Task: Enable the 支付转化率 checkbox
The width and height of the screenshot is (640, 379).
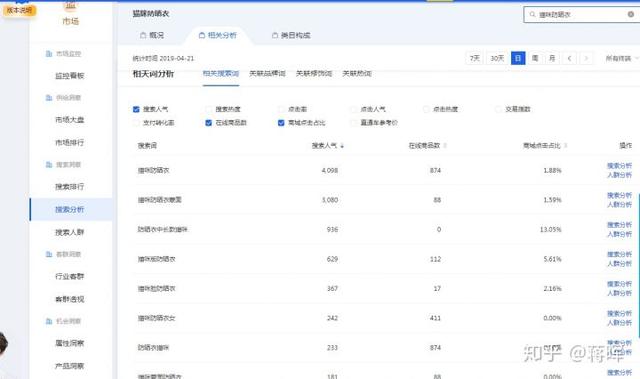Action: (136, 123)
